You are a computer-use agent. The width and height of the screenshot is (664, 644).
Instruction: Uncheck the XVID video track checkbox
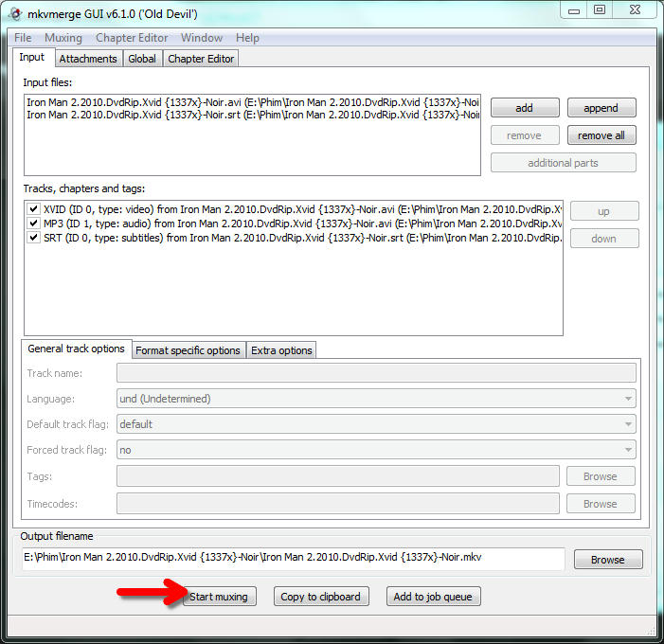33,209
